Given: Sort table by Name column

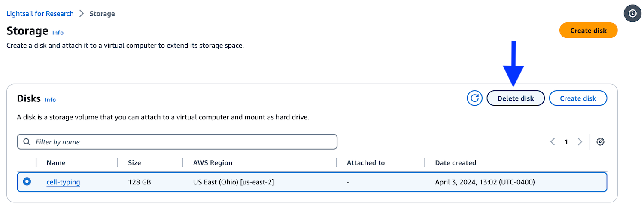Looking at the screenshot, I should pos(56,163).
